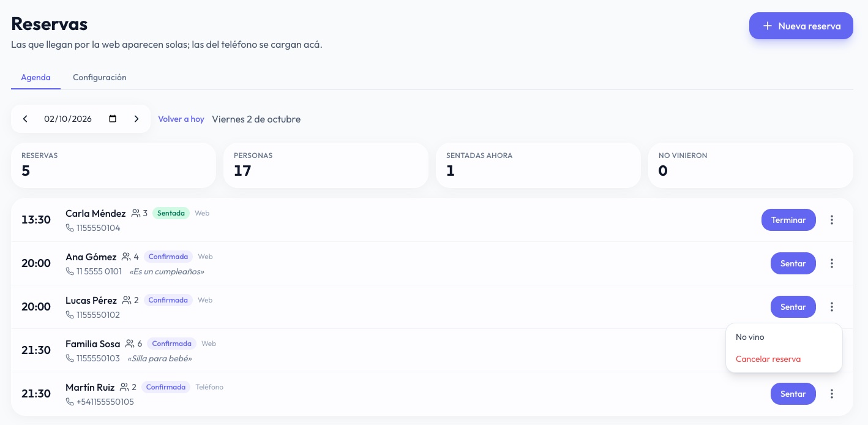Click phone number 1155550104
868x425 pixels.
tap(99, 228)
